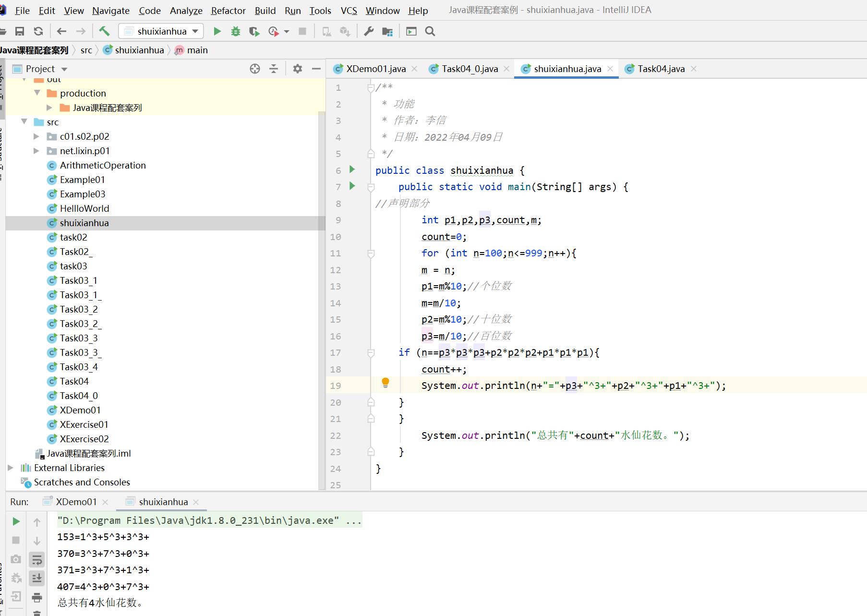Click the Build project hammer icon
The width and height of the screenshot is (867, 616).
(104, 31)
